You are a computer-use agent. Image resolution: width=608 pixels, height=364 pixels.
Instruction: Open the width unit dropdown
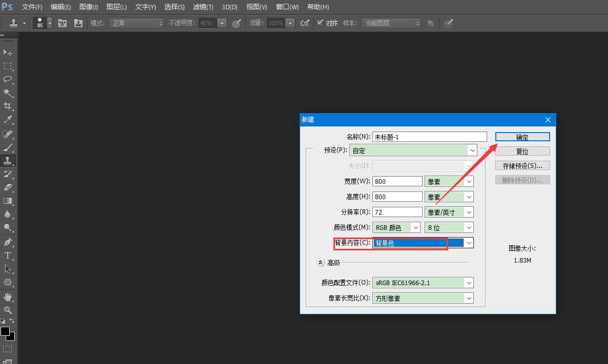click(449, 181)
